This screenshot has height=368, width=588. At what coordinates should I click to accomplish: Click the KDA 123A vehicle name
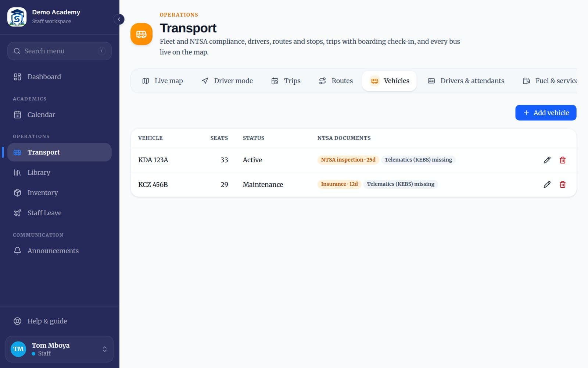(x=153, y=160)
